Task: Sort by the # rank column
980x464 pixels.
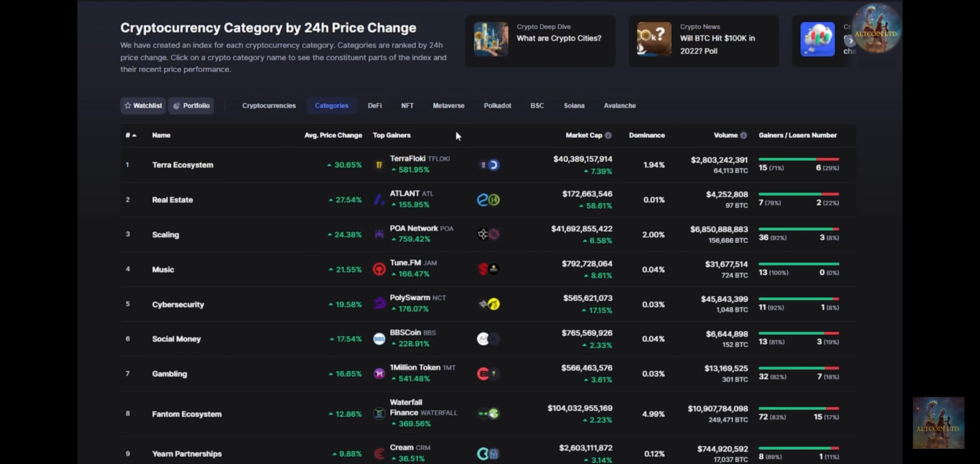Action: pyautogui.click(x=131, y=135)
